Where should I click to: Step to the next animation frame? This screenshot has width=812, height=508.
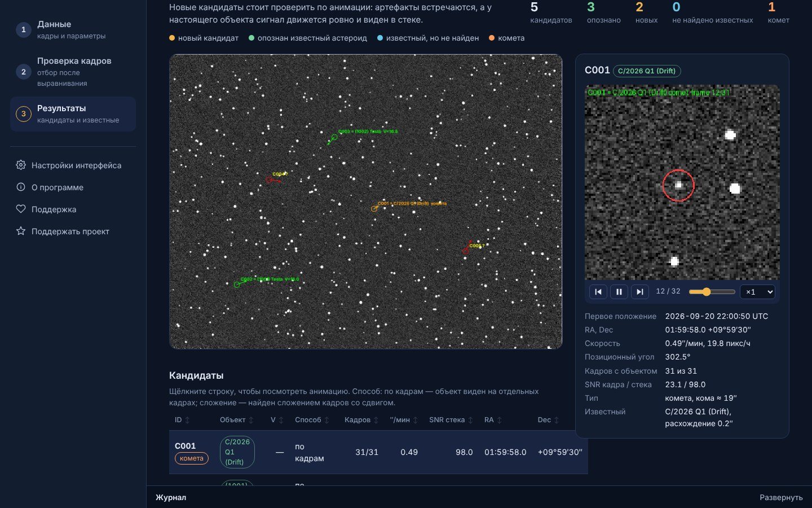pos(639,292)
